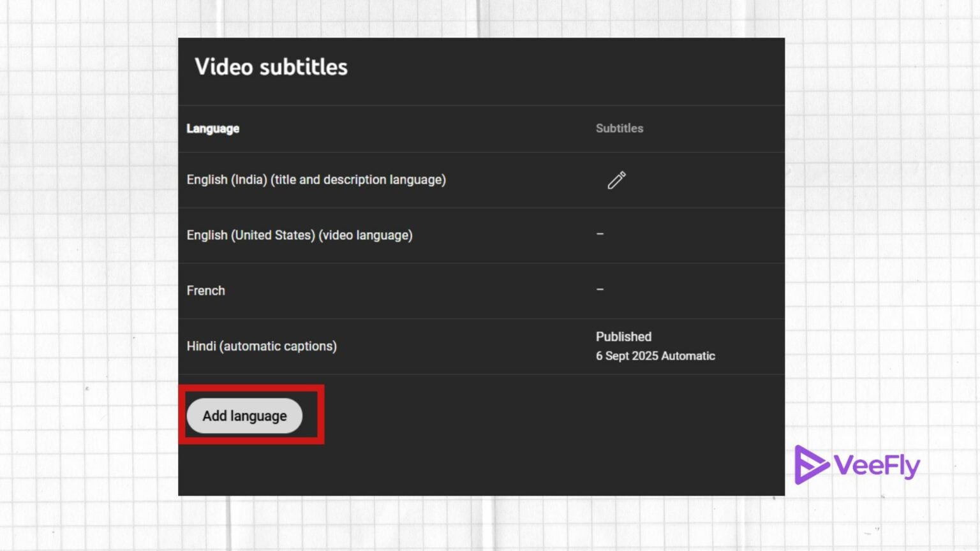Open the 6 Sept 2025 Automatic subtitle entry

[655, 356]
